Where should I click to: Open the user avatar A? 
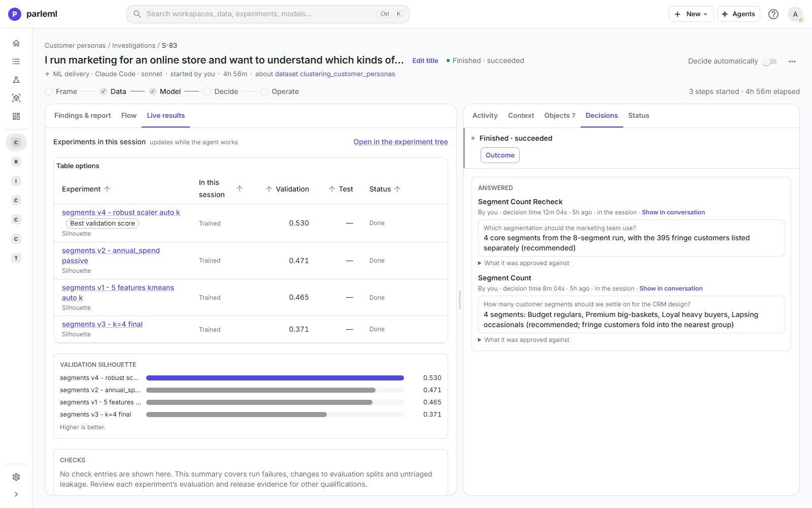pyautogui.click(x=795, y=14)
